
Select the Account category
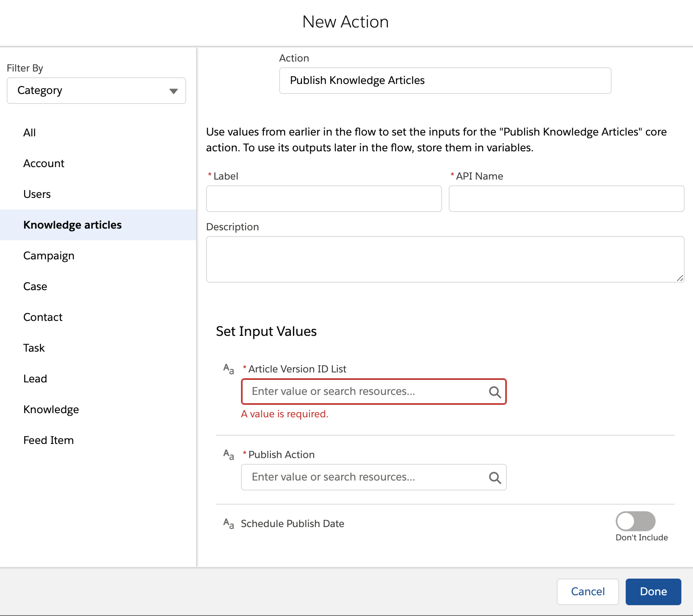(x=44, y=163)
